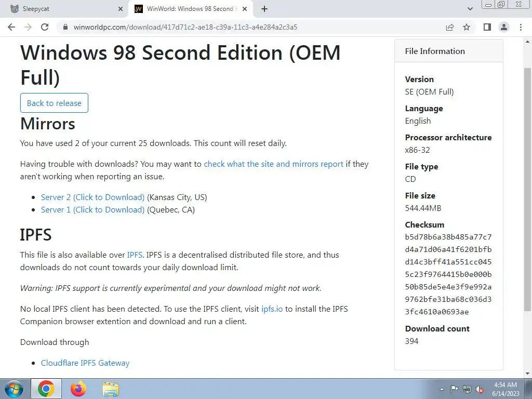Click the processor architecture value x86-32
The width and height of the screenshot is (532, 399).
[417, 150]
